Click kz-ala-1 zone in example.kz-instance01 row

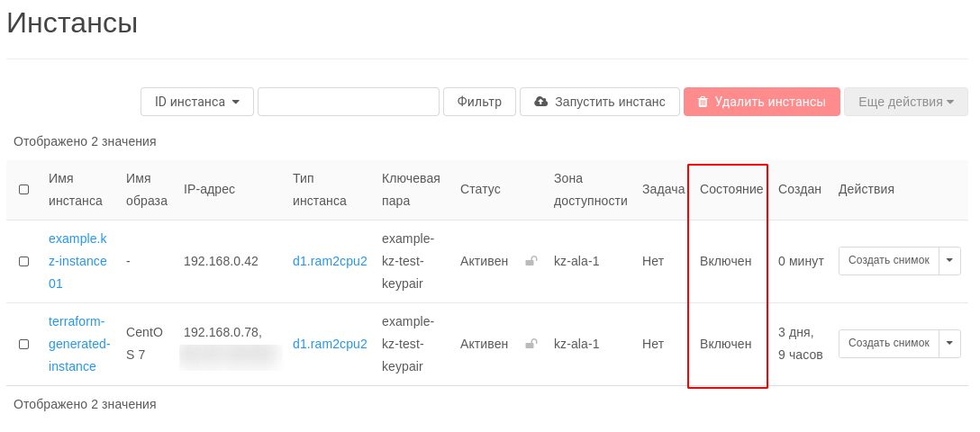click(x=576, y=261)
